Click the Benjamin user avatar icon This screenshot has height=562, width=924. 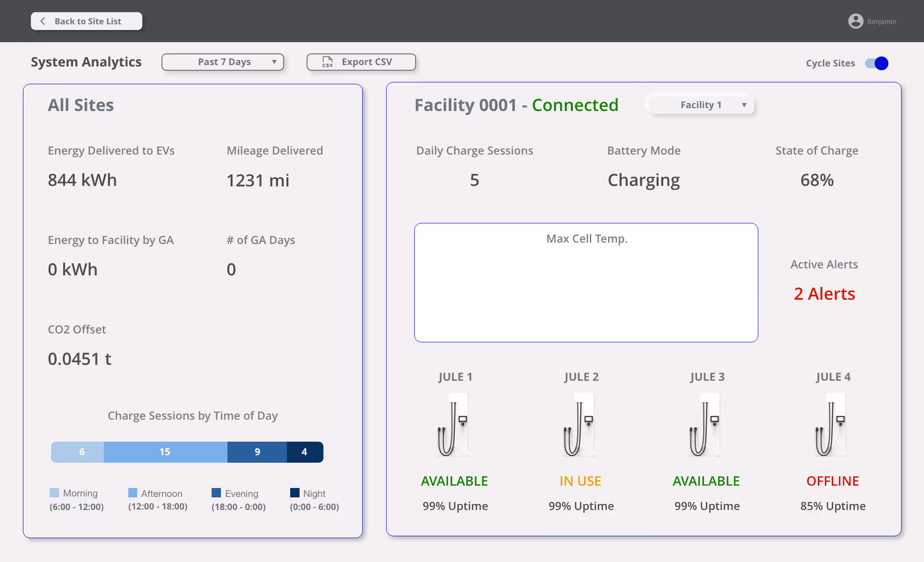click(856, 21)
